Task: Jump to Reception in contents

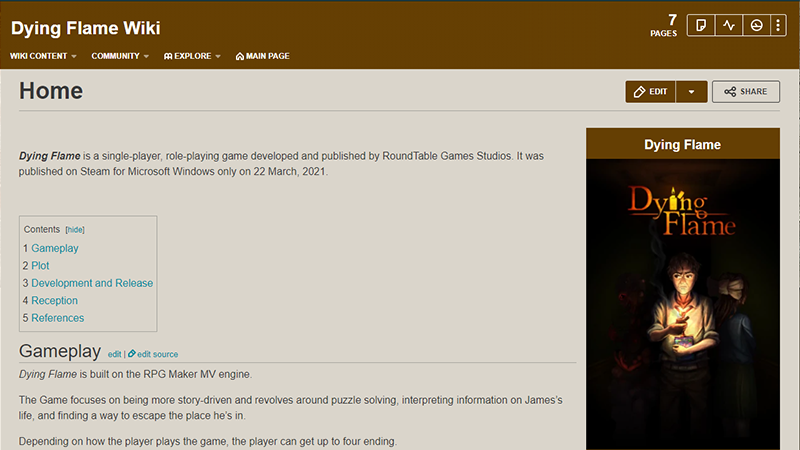Action: pyautogui.click(x=54, y=300)
